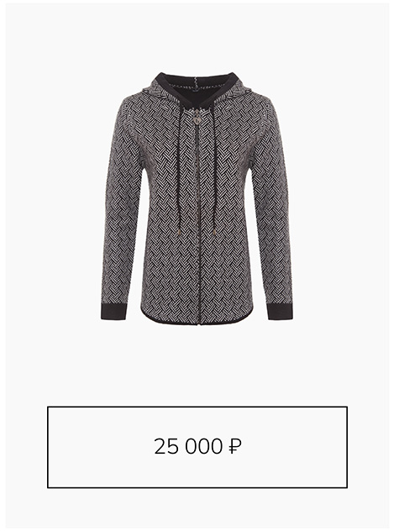Click the "25" digits in the price
The image size is (420, 531).
coord(166,446)
